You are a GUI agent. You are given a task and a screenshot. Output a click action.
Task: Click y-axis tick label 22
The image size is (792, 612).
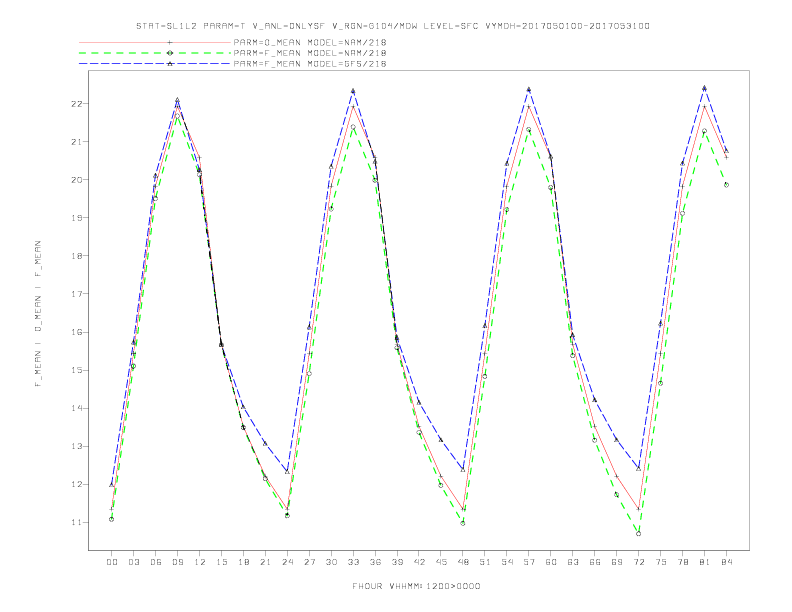tap(77, 104)
